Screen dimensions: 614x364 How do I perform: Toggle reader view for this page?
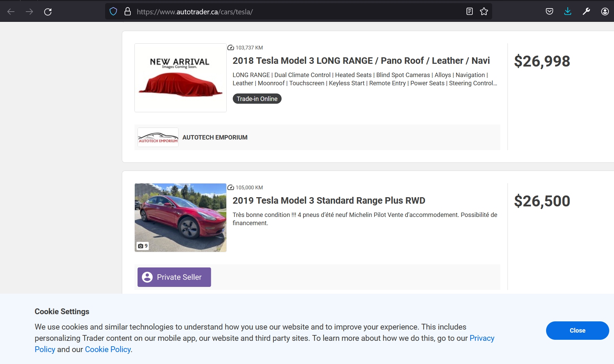pyautogui.click(x=470, y=12)
